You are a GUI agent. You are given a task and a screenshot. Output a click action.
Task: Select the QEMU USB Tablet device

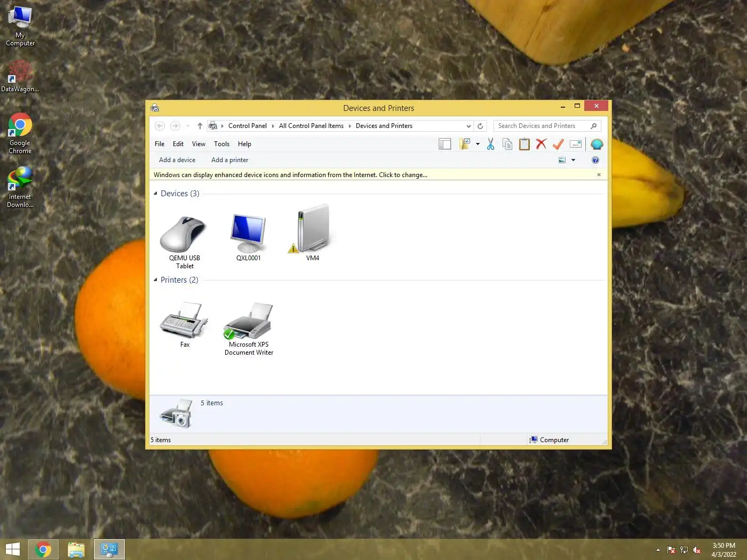click(184, 242)
